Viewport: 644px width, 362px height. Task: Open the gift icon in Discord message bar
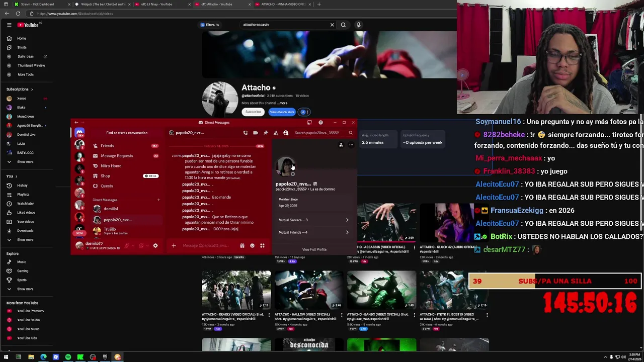[x=242, y=245]
